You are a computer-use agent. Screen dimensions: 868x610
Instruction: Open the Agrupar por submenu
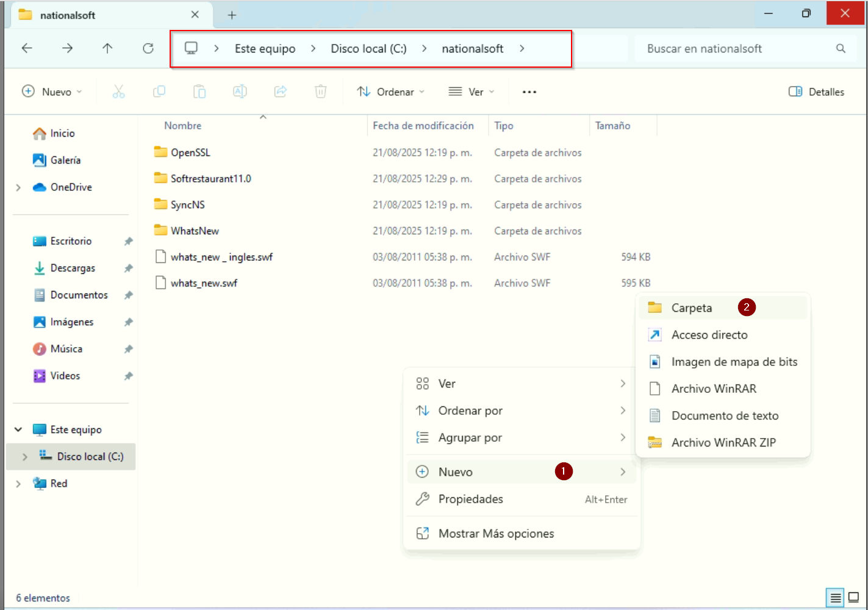click(x=522, y=437)
